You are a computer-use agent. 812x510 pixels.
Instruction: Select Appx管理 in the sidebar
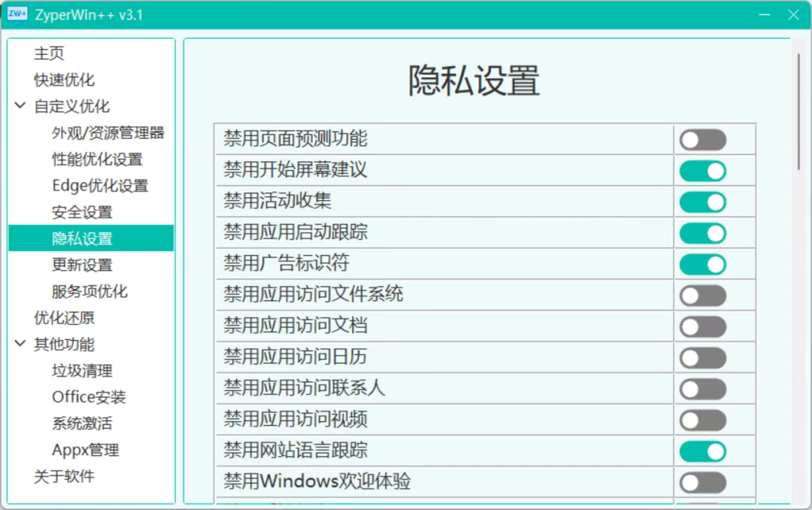tap(85, 450)
